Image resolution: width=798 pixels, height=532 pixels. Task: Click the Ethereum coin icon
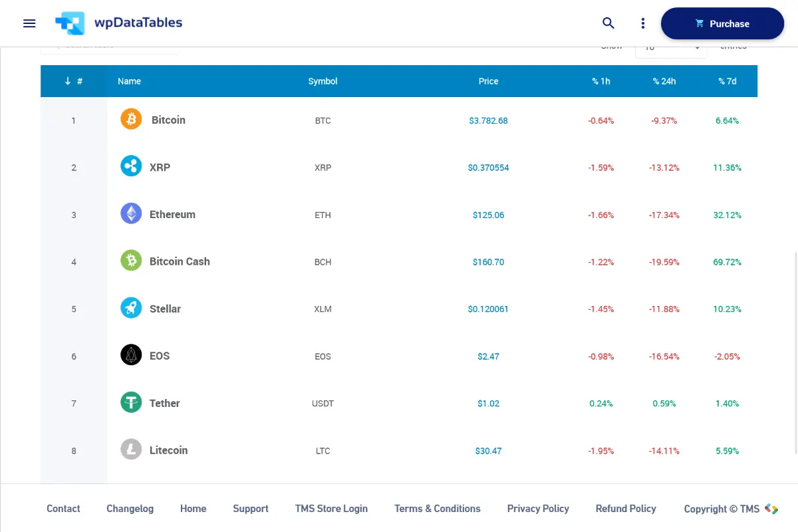click(131, 213)
